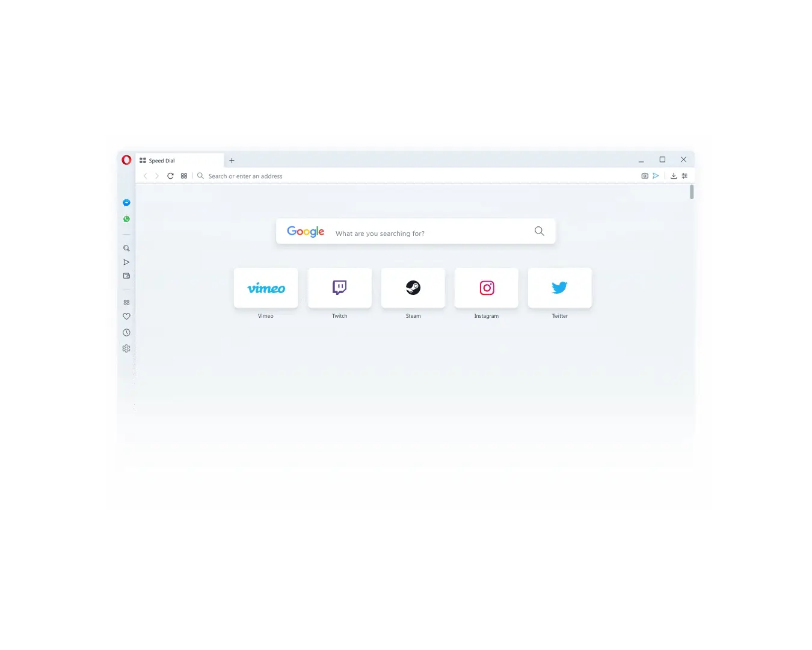Open the Vimeo speed dial tile

tap(266, 288)
